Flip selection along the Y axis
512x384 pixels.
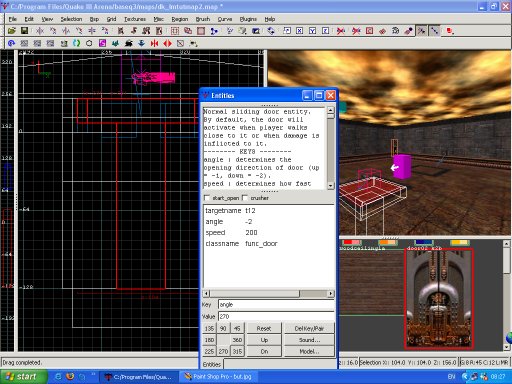(66, 31)
